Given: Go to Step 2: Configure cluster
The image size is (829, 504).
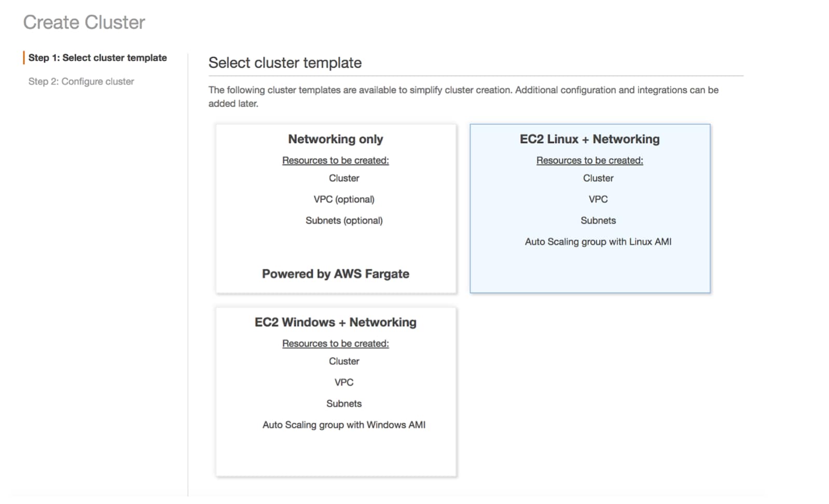Looking at the screenshot, I should (x=81, y=81).
